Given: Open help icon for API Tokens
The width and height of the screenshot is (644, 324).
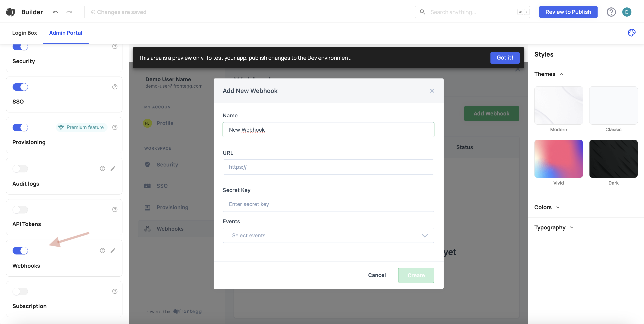Looking at the screenshot, I should [x=115, y=209].
